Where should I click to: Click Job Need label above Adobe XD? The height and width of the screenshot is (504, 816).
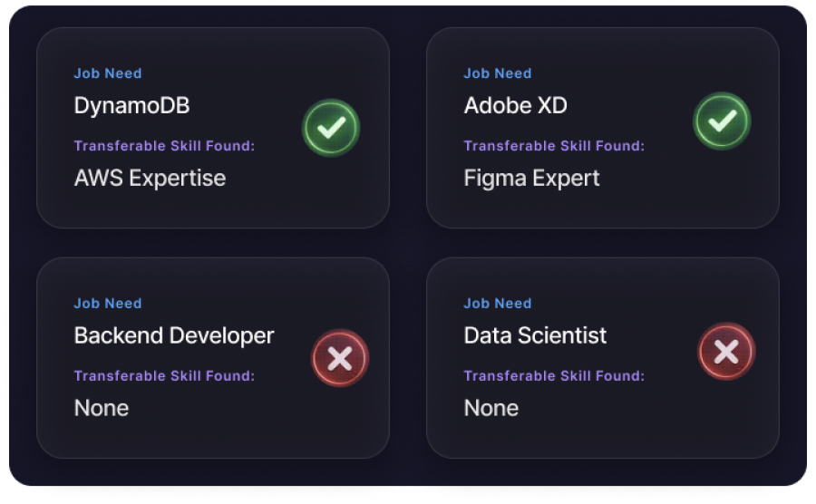[x=498, y=73]
